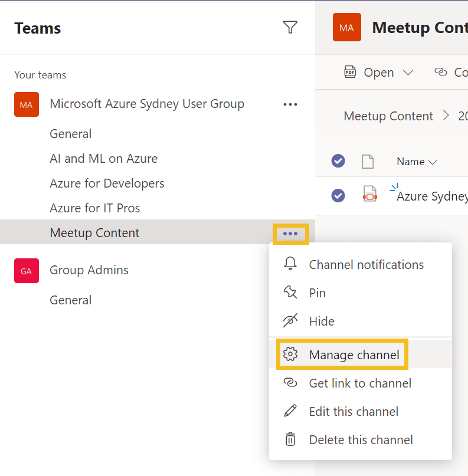Click the copy link chain icon in toolbar
The height and width of the screenshot is (476, 468).
click(x=441, y=72)
